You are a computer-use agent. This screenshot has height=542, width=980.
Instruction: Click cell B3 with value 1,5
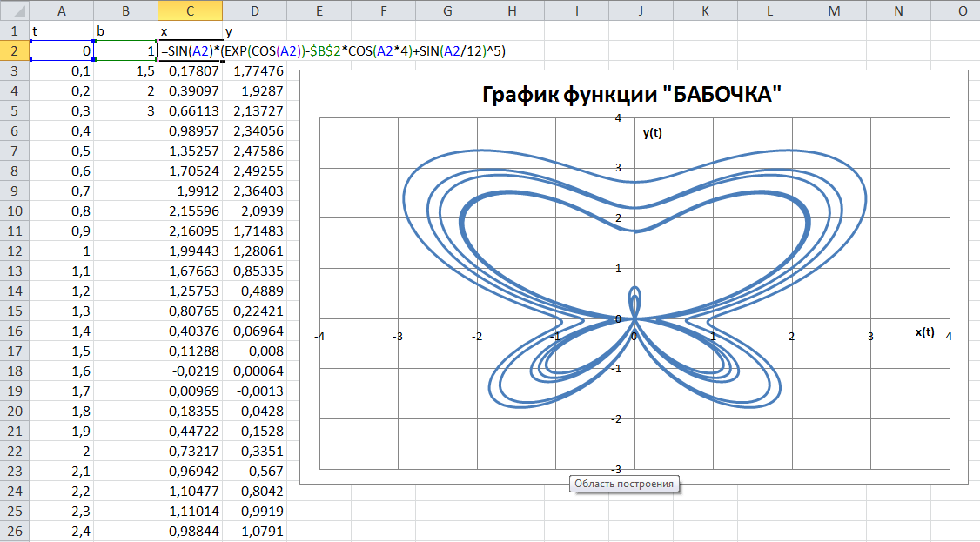point(125,71)
